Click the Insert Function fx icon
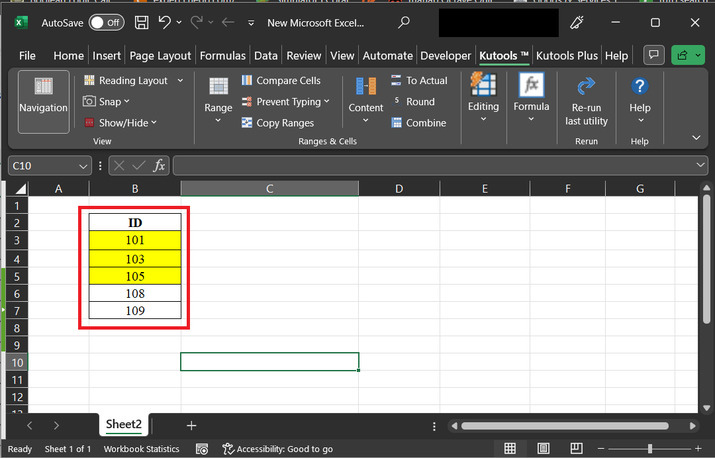 point(159,166)
